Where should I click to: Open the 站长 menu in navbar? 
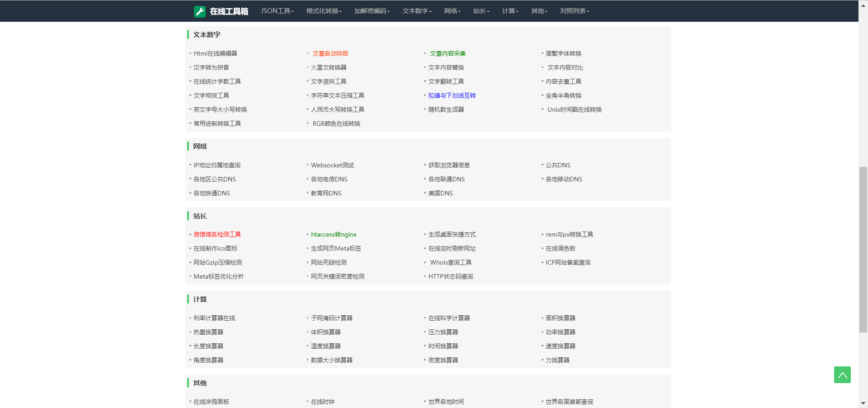481,11
